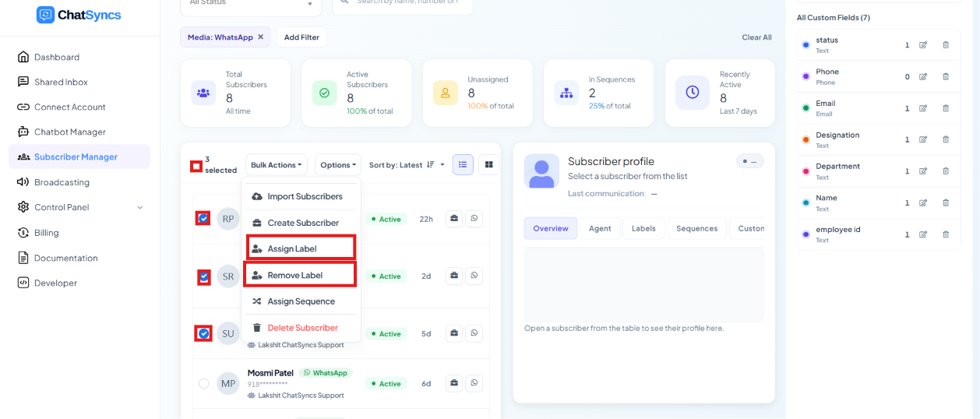This screenshot has width=980, height=419.
Task: Edit the Phone custom field
Action: click(923, 76)
